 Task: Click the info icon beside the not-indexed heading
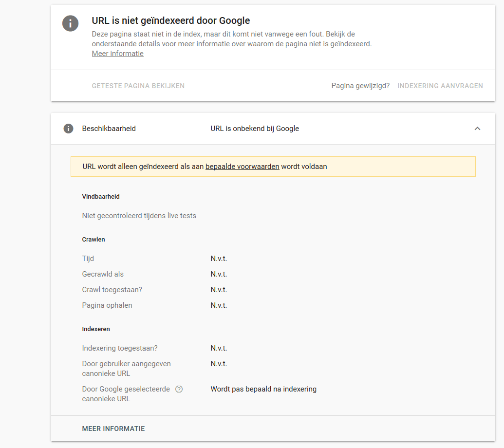(x=71, y=23)
